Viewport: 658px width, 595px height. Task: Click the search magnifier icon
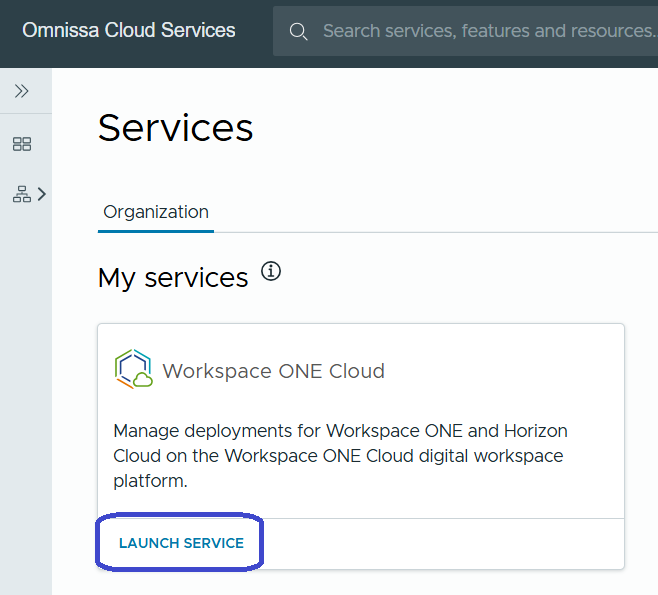point(298,31)
